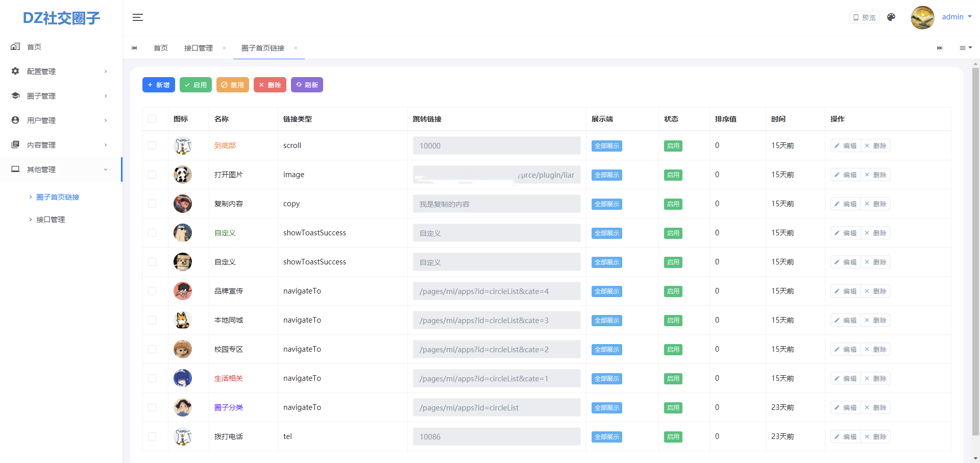Click the 跳转链接 field showing 10086

coord(496,436)
